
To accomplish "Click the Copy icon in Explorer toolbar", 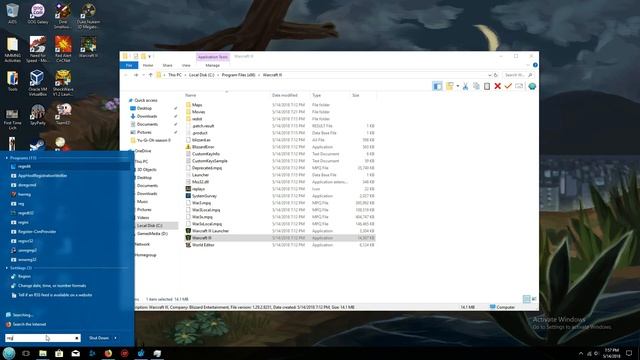I will pos(476,86).
